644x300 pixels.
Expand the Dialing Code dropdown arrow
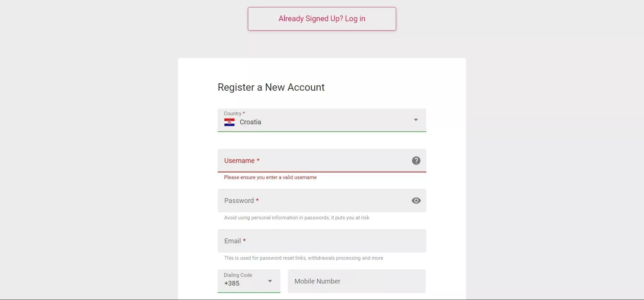(x=270, y=281)
